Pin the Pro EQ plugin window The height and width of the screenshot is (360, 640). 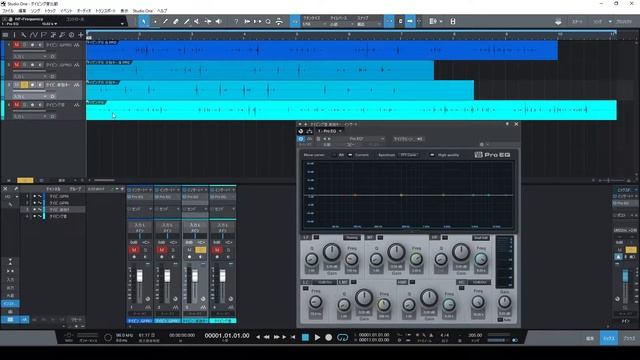click(507, 124)
